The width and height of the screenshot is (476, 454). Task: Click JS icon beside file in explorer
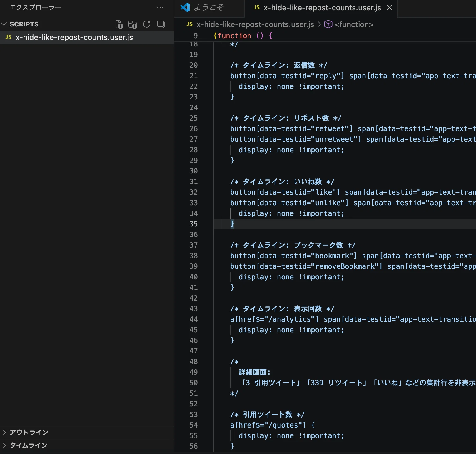click(9, 37)
